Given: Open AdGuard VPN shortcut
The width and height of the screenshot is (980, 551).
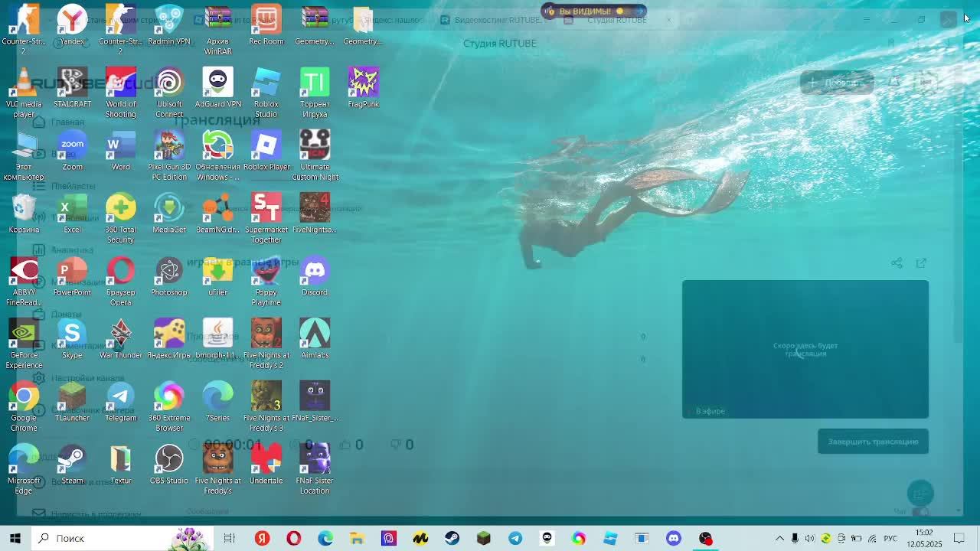Looking at the screenshot, I should point(217,88).
